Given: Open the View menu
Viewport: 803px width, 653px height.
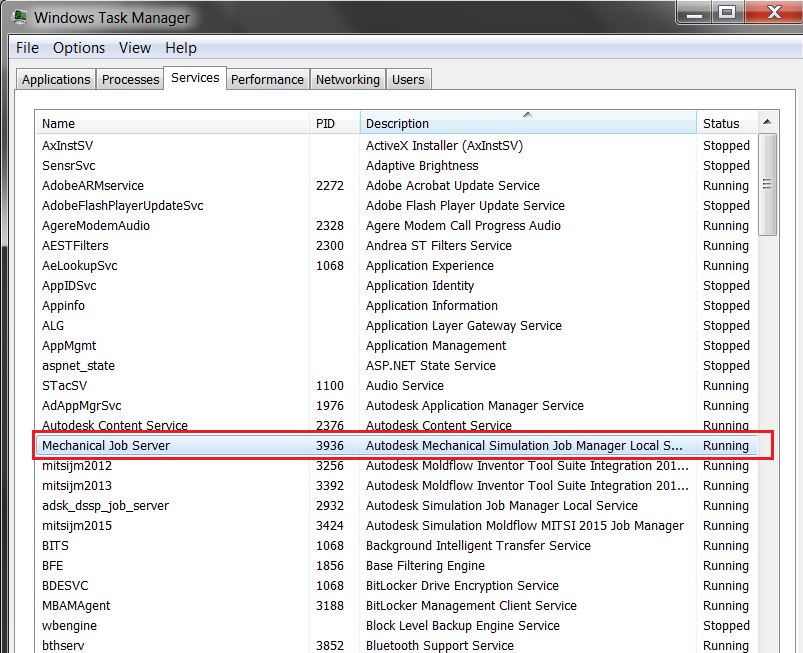Looking at the screenshot, I should pos(135,48).
